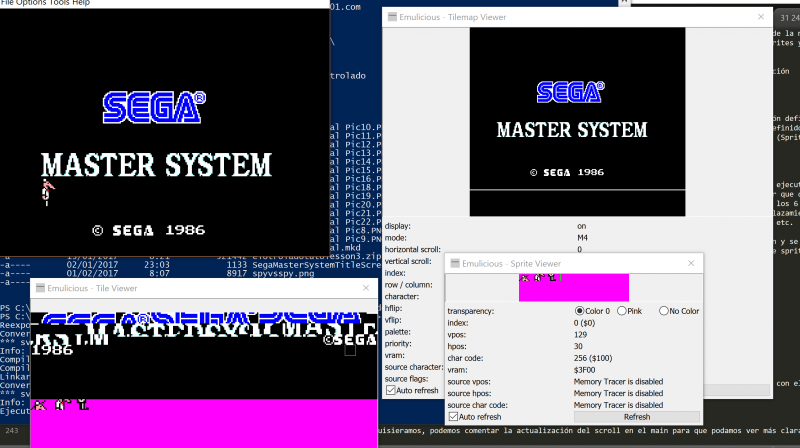The height and width of the screenshot is (448, 800).
Task: Click the Tile Viewer window icon
Action: 38,288
